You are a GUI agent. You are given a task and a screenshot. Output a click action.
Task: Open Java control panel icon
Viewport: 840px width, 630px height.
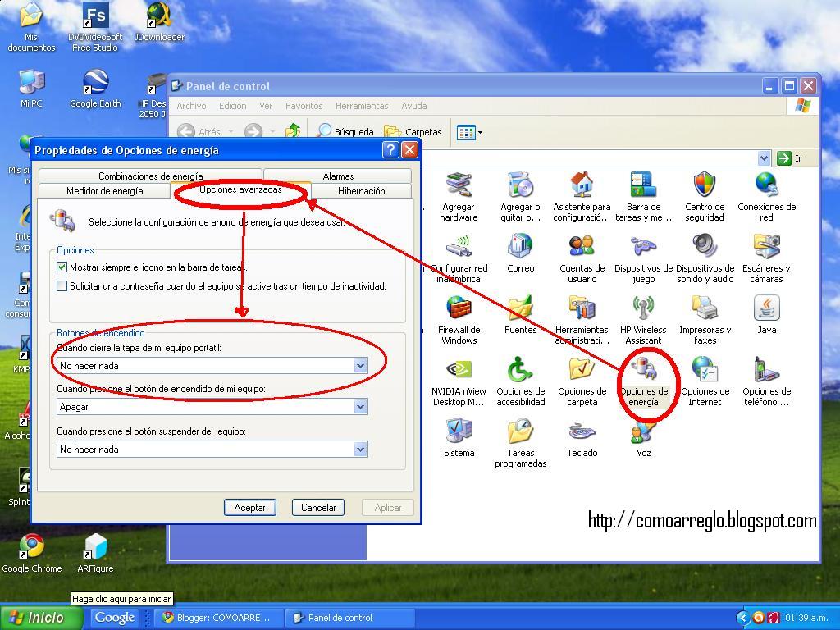(767, 308)
